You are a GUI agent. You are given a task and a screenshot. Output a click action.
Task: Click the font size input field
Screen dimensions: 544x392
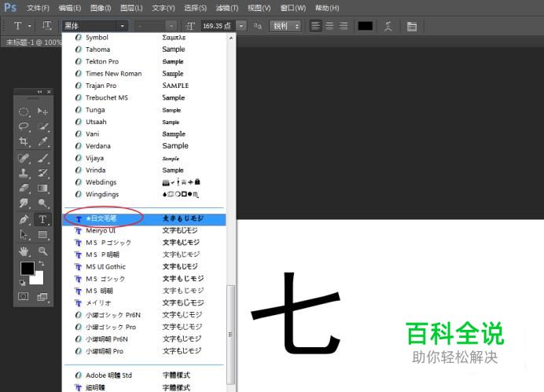point(219,26)
